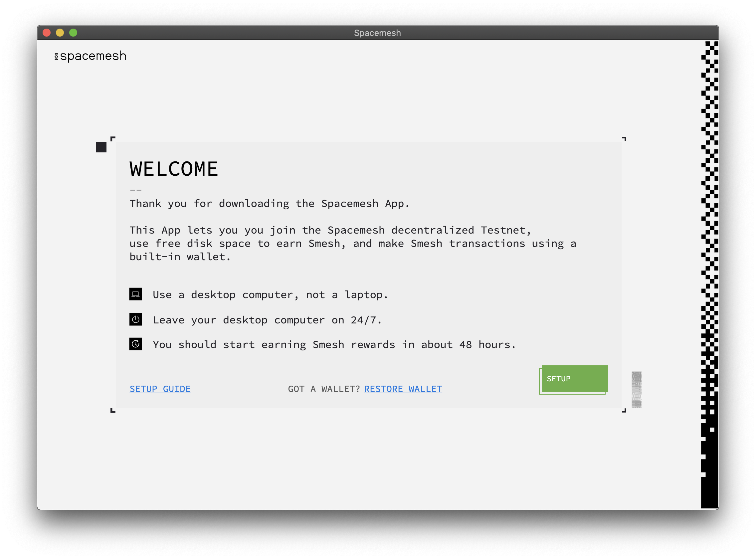Click the spacemesh logo wordmark
The image size is (756, 559).
pos(93,56)
